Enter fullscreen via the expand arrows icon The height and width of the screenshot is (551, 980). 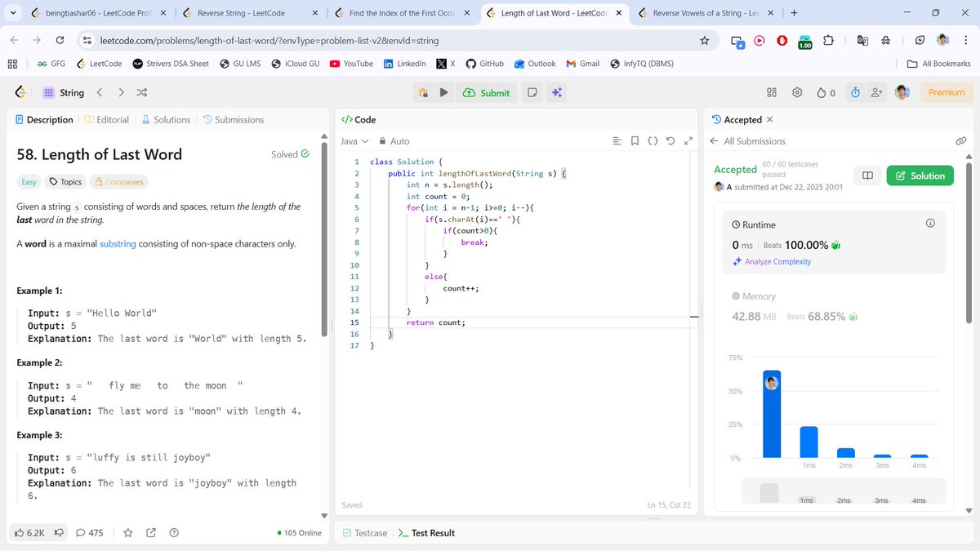pos(688,140)
